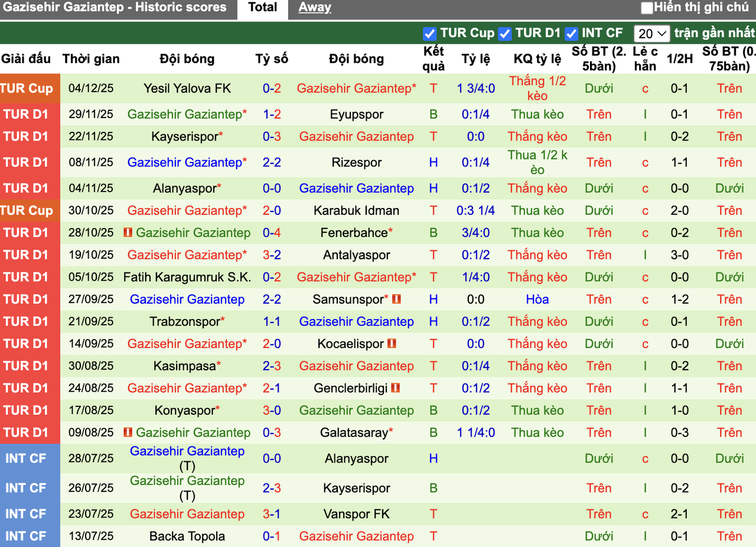Click red card icon next to Genclerbirligi
Viewport: 756px width, 547px height.
pyautogui.click(x=395, y=388)
